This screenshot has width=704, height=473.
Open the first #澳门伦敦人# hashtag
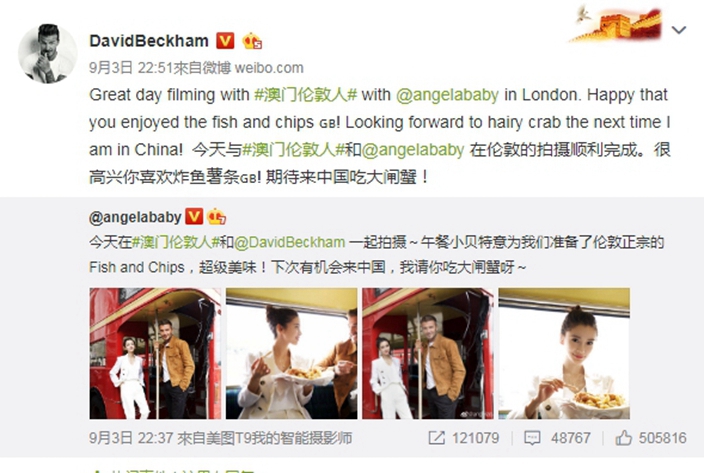coord(305,95)
